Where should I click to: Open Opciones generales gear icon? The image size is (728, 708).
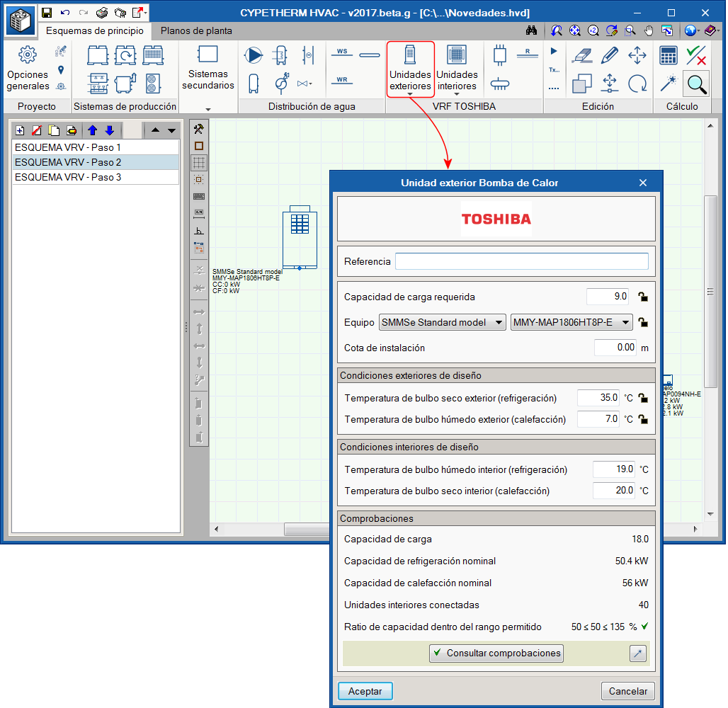coord(27,55)
